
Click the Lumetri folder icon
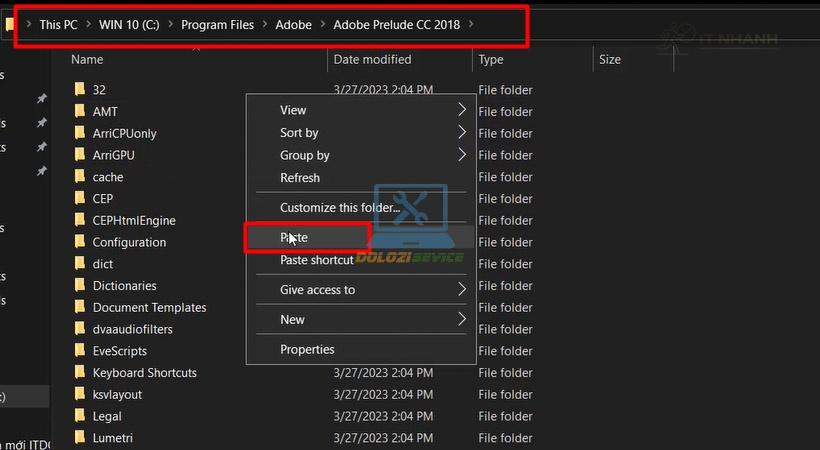(80, 438)
